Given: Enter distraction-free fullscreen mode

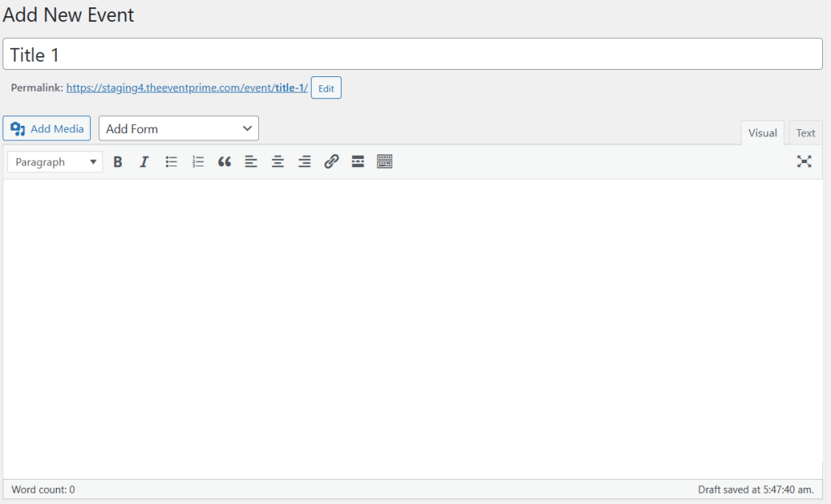Looking at the screenshot, I should point(804,162).
